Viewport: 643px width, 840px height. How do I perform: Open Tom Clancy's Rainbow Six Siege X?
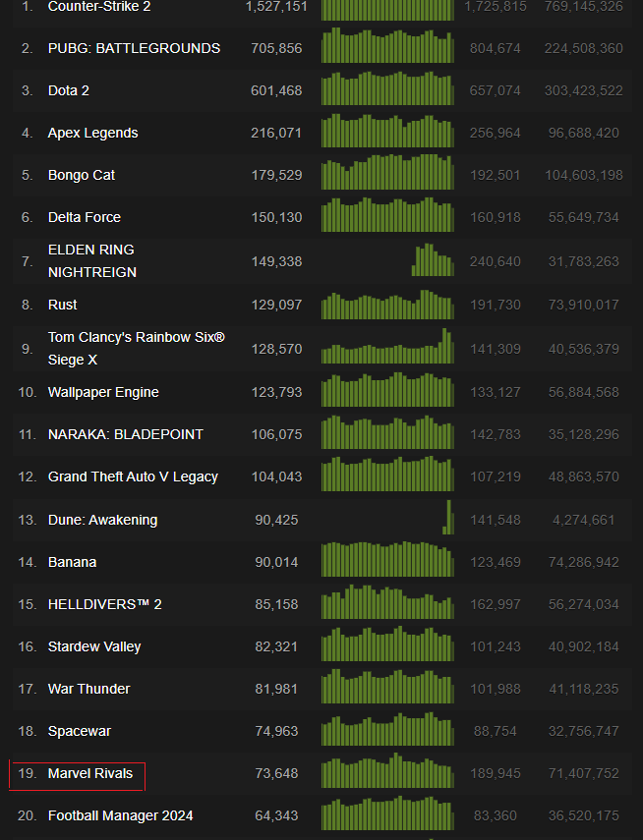[137, 348]
